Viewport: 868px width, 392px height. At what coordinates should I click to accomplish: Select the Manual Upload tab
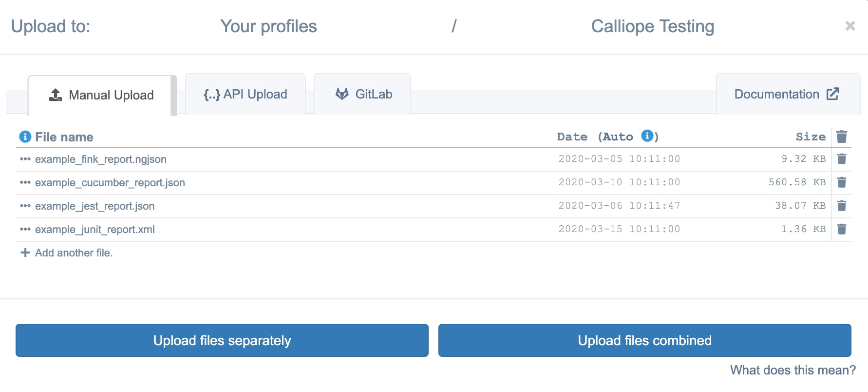tap(102, 95)
